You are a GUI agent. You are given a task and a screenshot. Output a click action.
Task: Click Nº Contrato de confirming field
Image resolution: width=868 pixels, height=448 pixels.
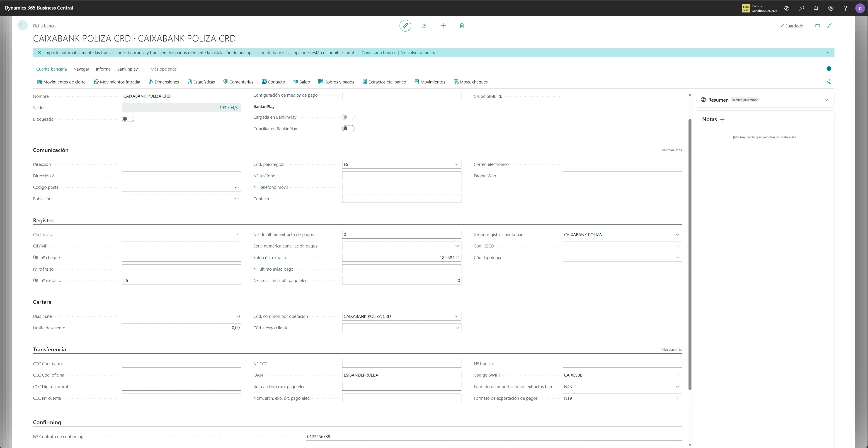[494, 436]
